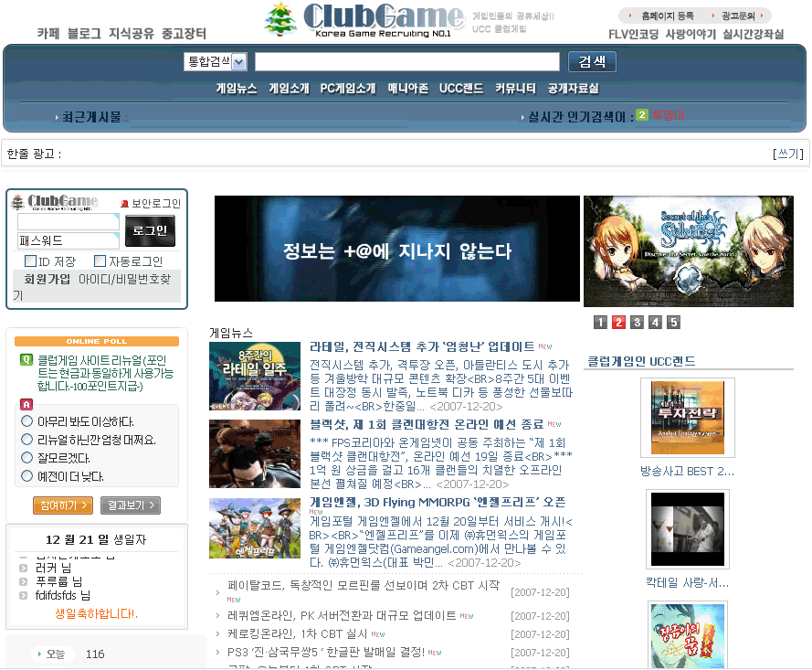Image resolution: width=812 pixels, height=670 pixels.
Task: Select poll option 예전이 더 낳다
Action: (x=26, y=475)
